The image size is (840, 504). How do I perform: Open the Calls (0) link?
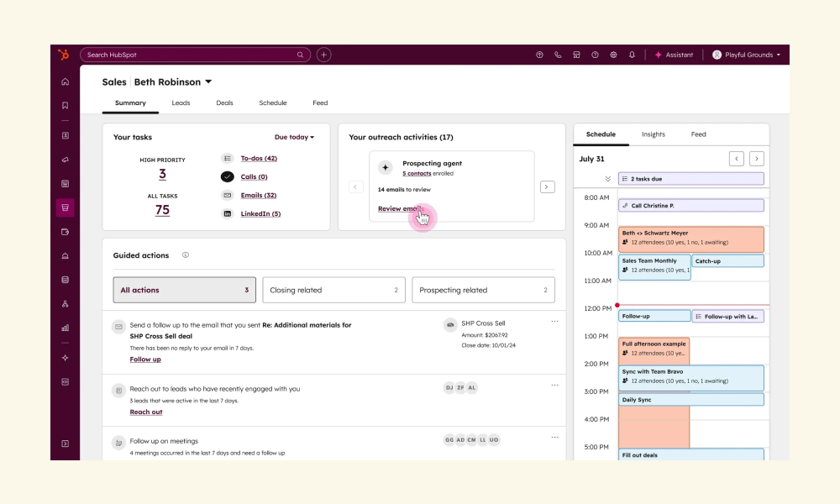click(254, 176)
